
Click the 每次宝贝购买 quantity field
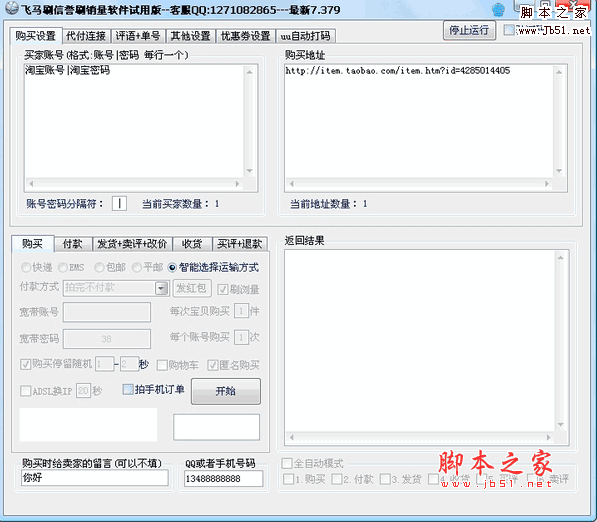coord(241,311)
